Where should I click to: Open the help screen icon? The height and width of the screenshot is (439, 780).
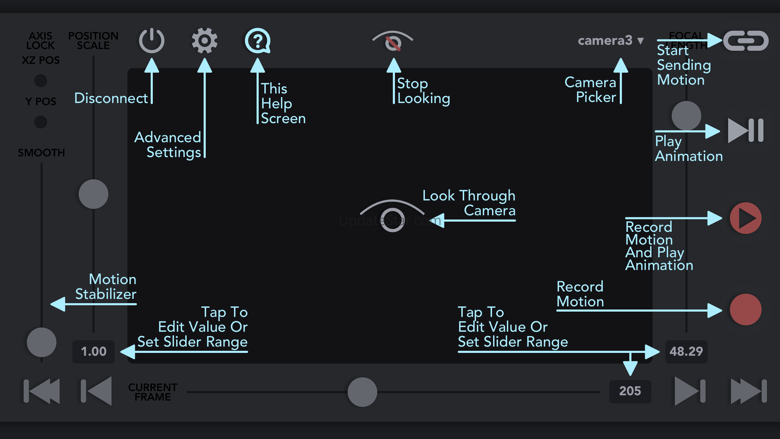258,41
